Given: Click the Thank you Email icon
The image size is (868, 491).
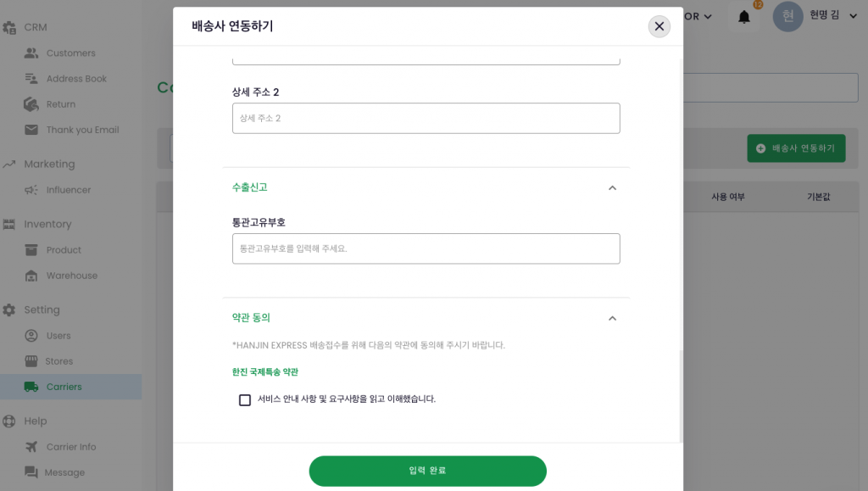Looking at the screenshot, I should pos(31,130).
